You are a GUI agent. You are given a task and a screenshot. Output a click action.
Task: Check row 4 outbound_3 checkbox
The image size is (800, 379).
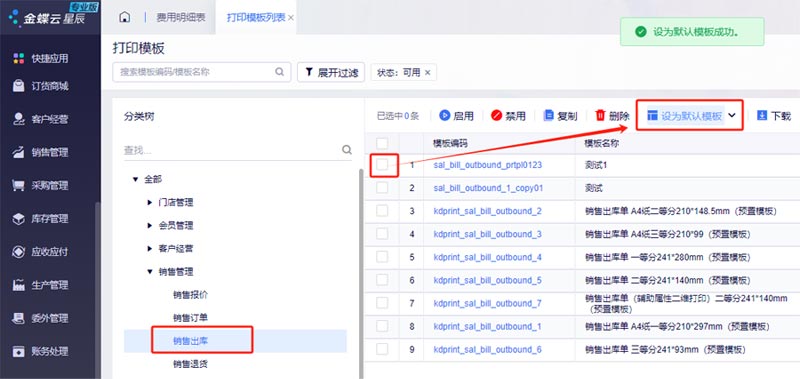(x=382, y=234)
